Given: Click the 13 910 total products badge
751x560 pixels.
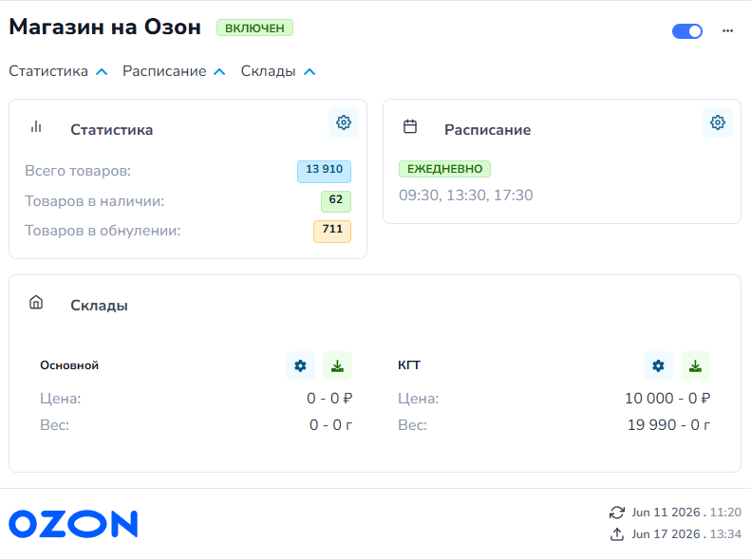Looking at the screenshot, I should click(x=325, y=172).
